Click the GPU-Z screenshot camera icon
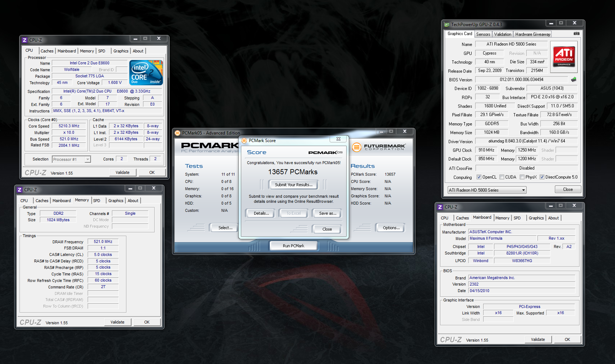Screen dimensions: 615x364 pos(576,34)
